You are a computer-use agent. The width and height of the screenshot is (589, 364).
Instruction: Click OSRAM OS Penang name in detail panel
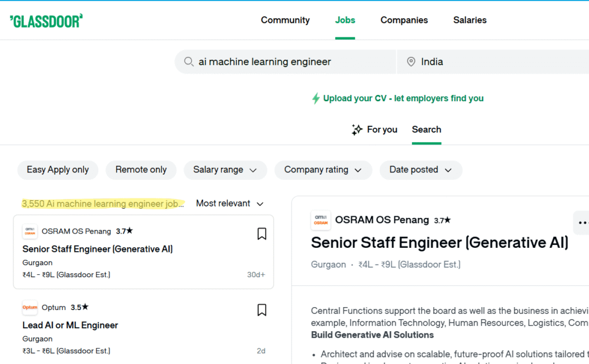[382, 220]
